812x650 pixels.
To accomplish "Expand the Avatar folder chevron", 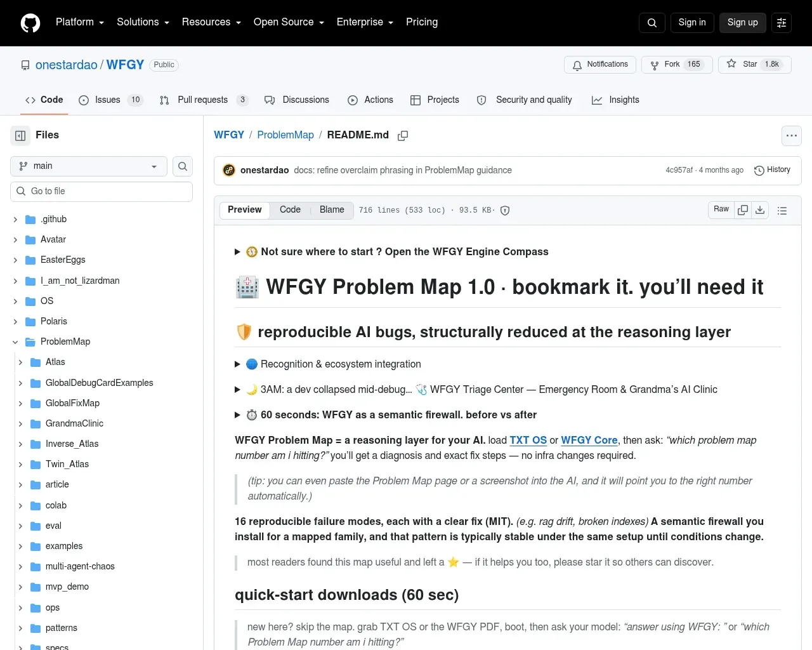I will [x=15, y=240].
